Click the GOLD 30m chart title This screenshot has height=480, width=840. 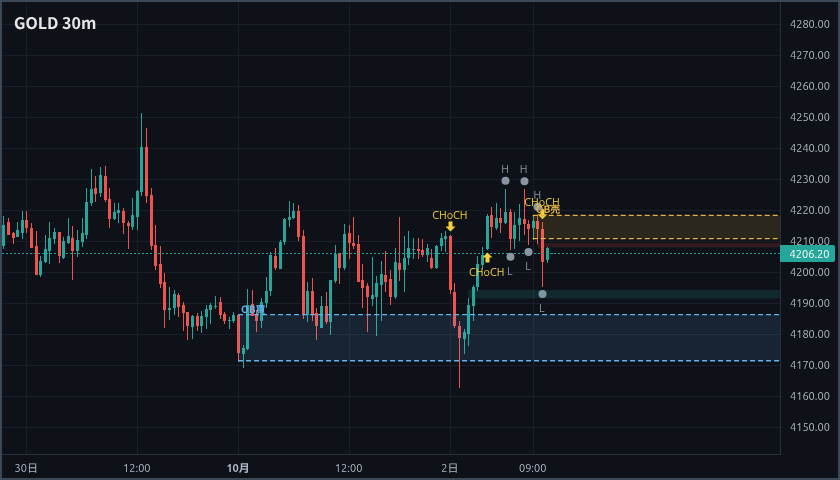click(x=55, y=24)
